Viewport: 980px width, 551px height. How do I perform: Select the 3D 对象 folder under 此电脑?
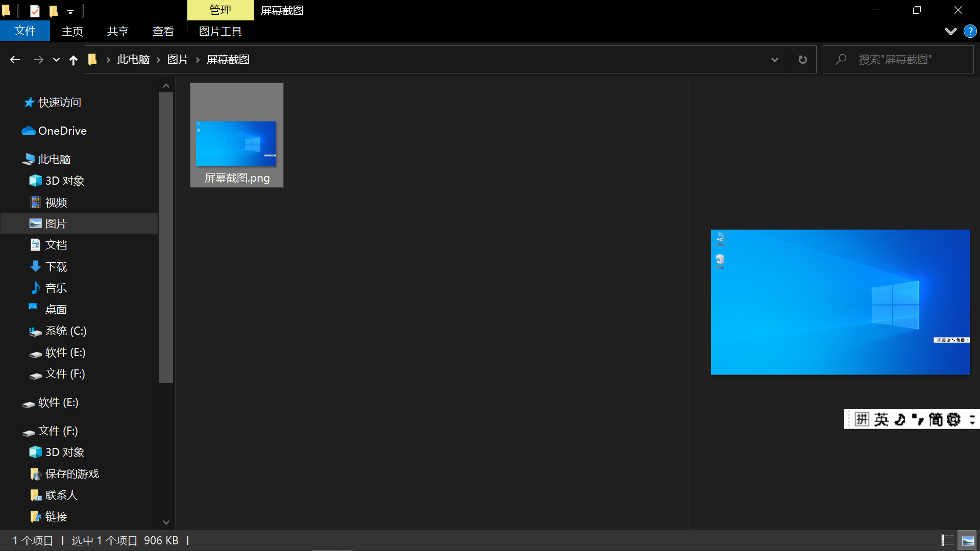(x=64, y=181)
